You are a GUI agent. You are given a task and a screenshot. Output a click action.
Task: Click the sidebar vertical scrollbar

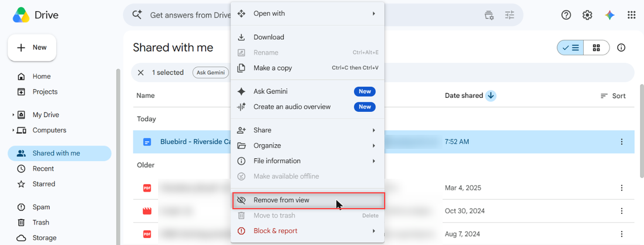click(118, 156)
